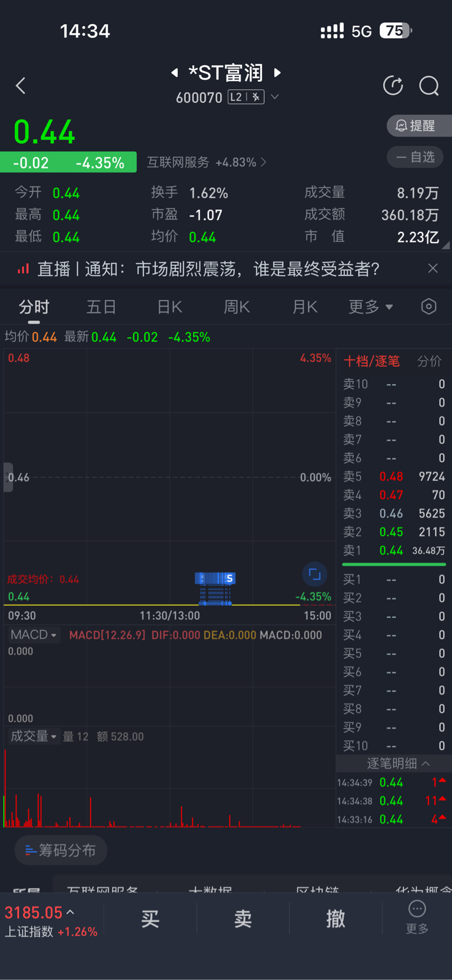Tap the 买 buy button
This screenshot has width=452, height=980.
coord(150,919)
